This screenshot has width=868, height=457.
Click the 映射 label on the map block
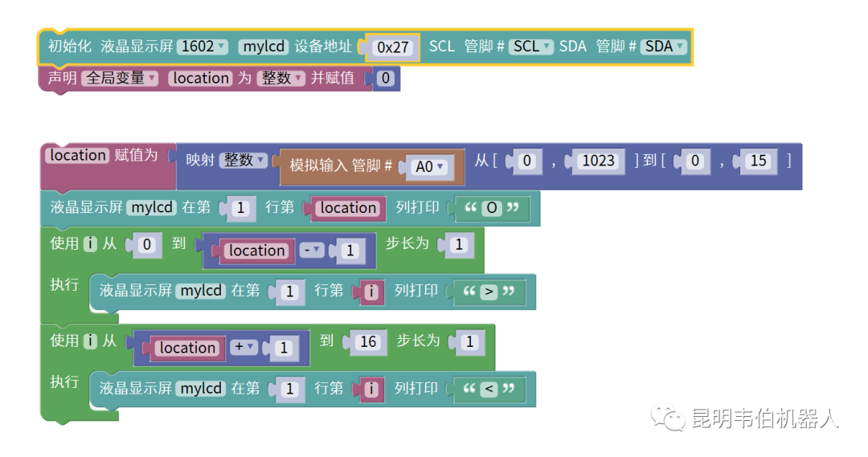coord(200,161)
